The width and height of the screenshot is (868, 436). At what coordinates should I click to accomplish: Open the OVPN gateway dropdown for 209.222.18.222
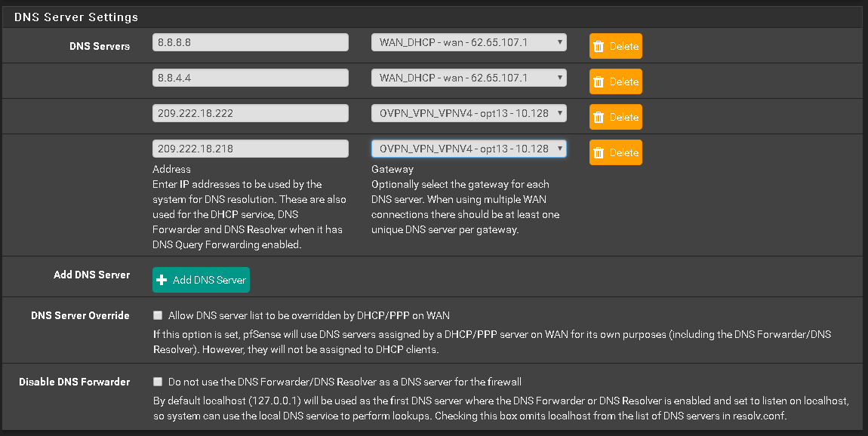point(469,113)
